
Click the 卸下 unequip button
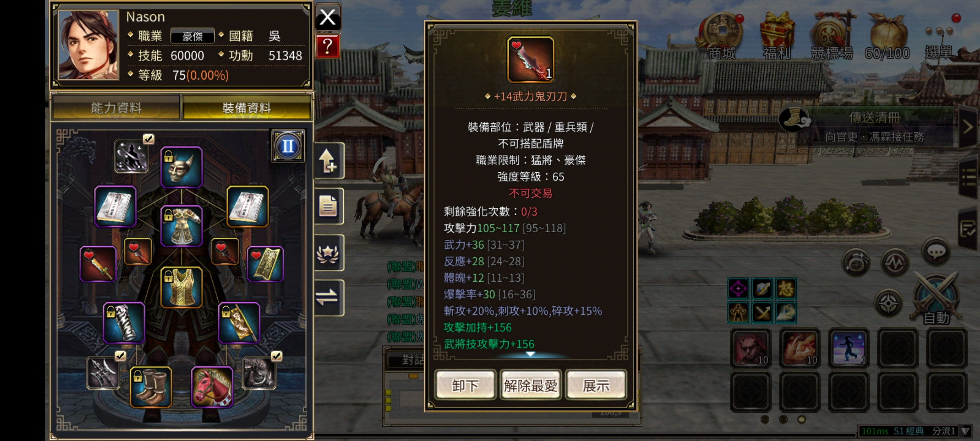465,385
